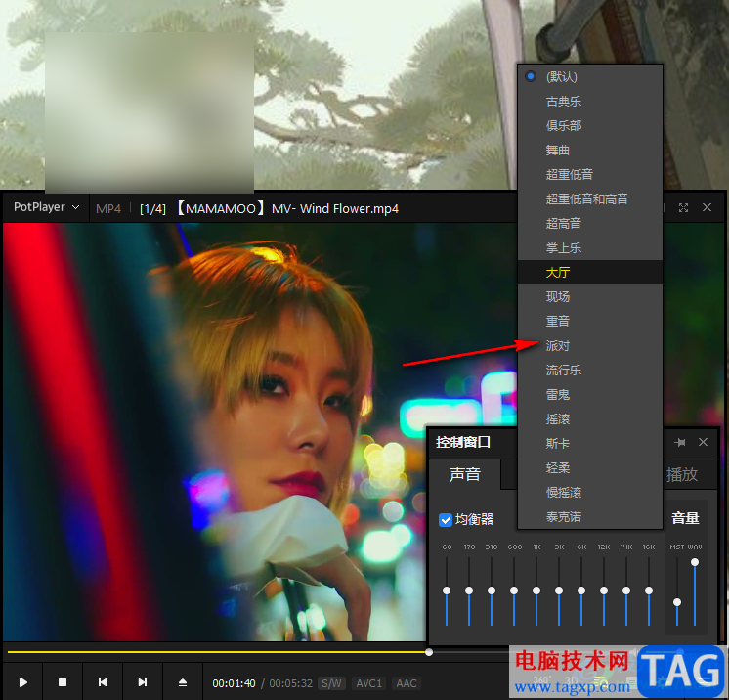Apply the 流行乐 preset

590,371
